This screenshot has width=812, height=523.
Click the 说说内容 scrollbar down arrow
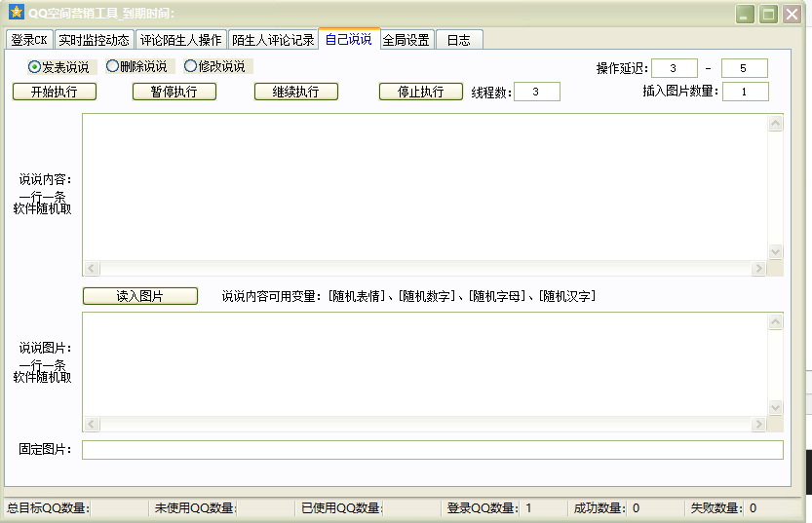tap(776, 251)
